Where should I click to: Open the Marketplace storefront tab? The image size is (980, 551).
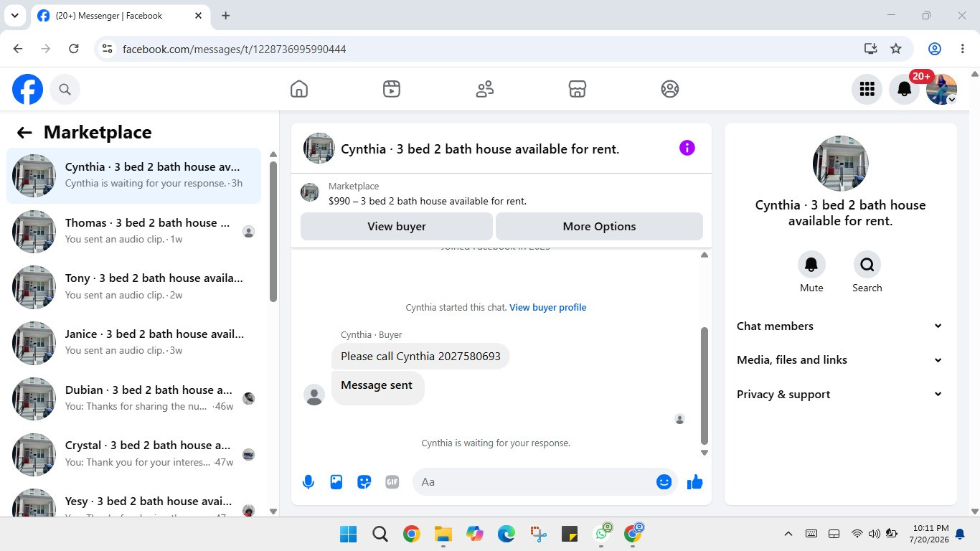(578, 89)
